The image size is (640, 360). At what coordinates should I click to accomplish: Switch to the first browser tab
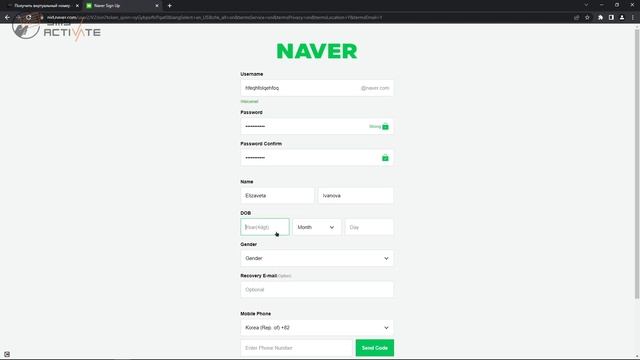42,6
